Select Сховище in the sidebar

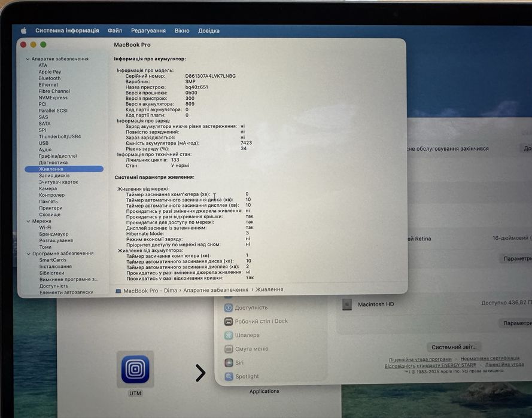point(50,215)
